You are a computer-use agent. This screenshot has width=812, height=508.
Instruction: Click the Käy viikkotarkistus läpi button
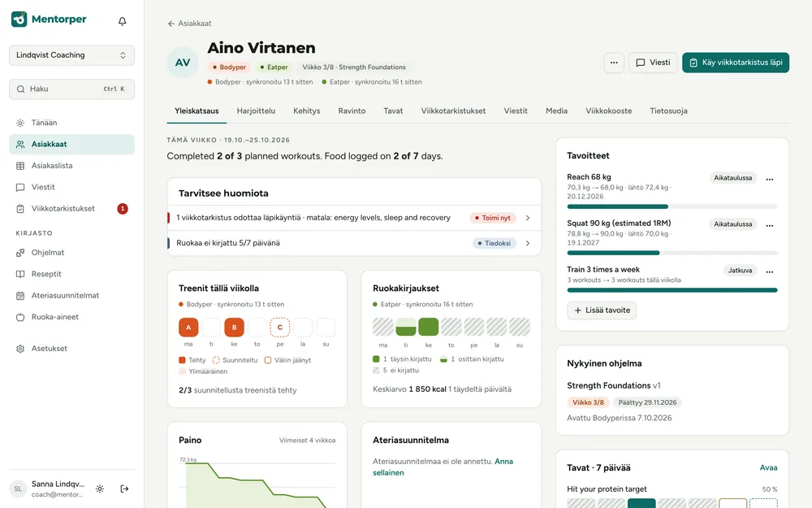click(x=736, y=63)
